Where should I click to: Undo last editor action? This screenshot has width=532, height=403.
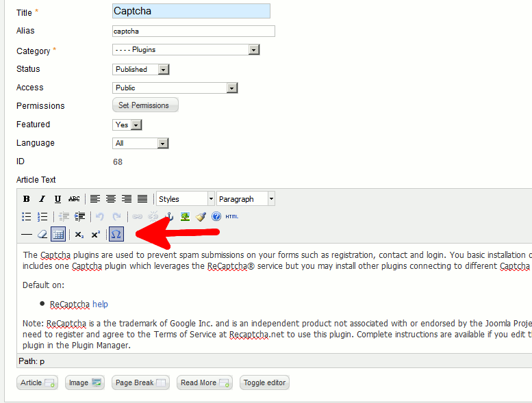100,217
